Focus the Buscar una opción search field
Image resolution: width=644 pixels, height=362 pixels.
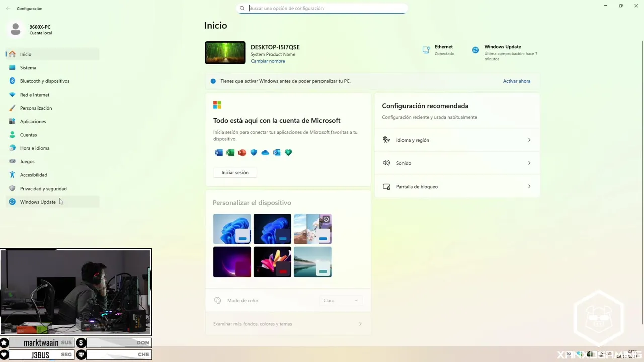pos(322,8)
